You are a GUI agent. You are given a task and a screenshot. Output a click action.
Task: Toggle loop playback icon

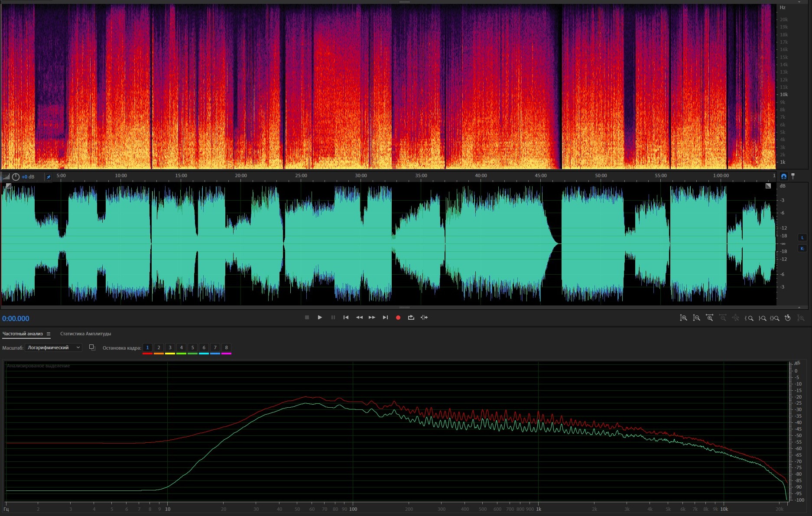click(411, 318)
